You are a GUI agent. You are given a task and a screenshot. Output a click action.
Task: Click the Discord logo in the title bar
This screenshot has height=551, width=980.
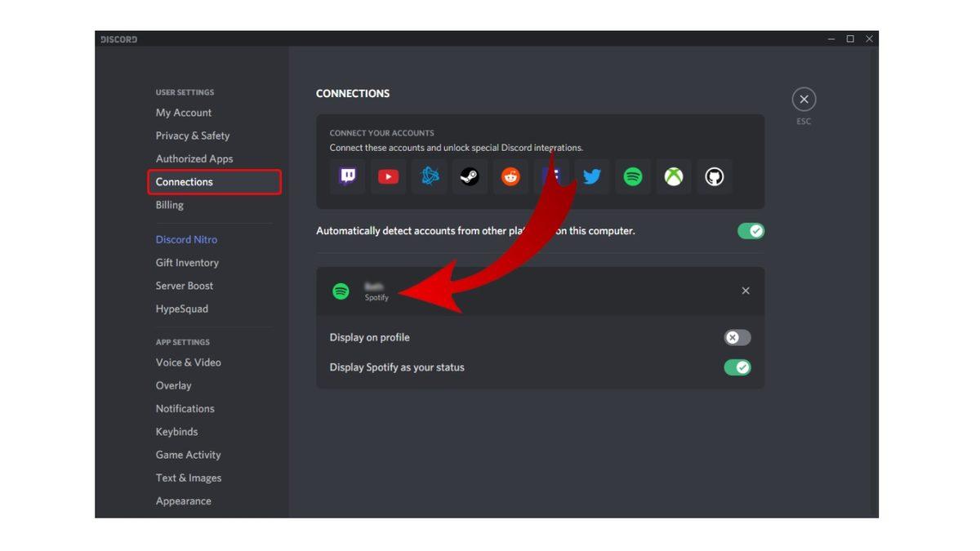(x=118, y=38)
